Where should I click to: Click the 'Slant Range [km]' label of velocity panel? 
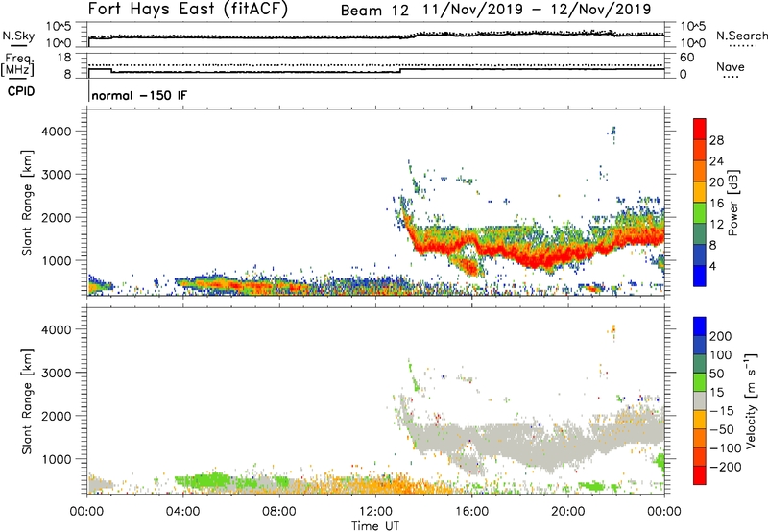[x=27, y=401]
